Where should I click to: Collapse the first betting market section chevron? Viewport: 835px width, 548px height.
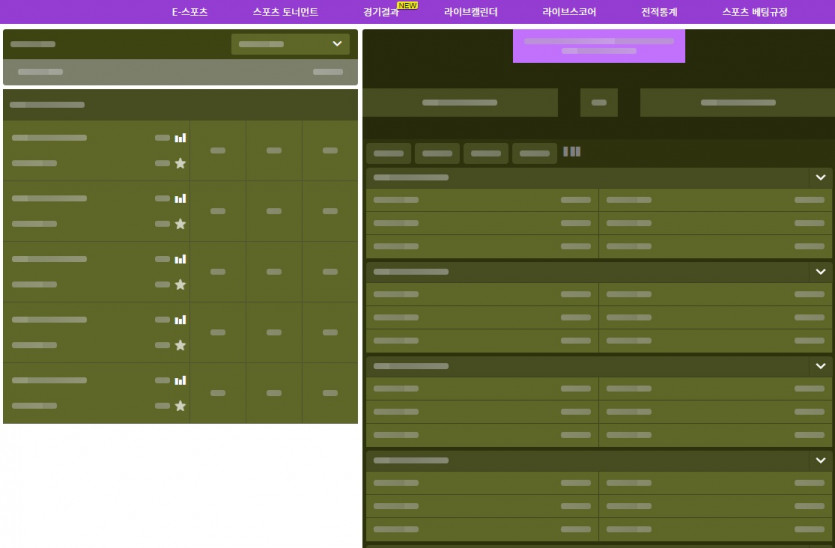tap(821, 177)
